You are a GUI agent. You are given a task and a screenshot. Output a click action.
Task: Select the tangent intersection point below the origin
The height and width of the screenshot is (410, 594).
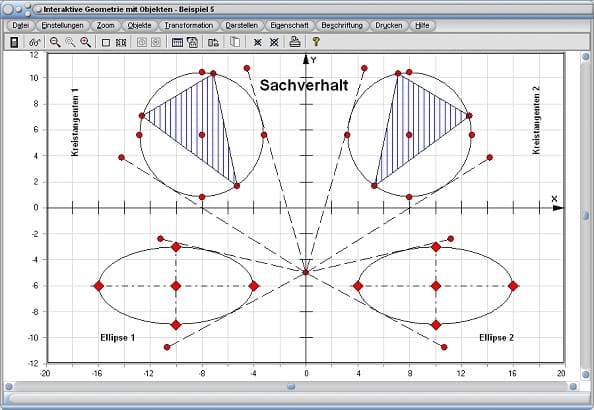click(306, 272)
